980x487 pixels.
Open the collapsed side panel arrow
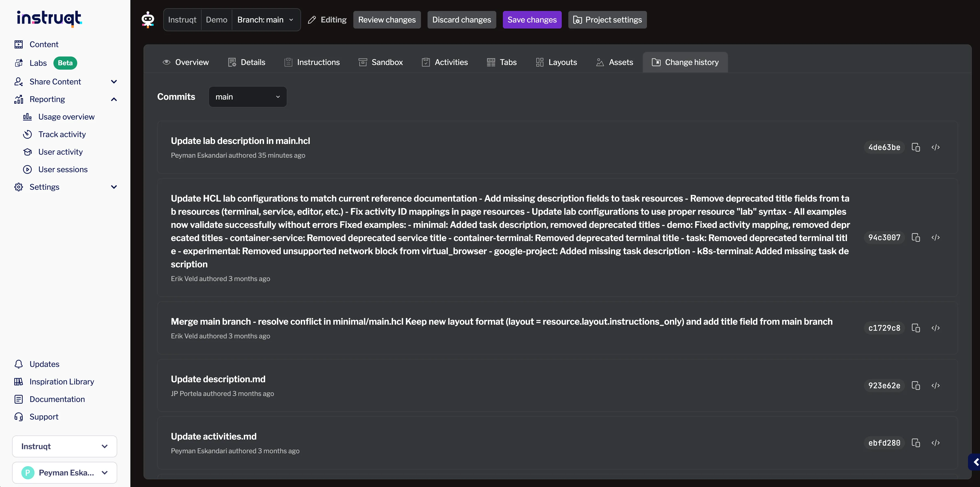click(975, 462)
